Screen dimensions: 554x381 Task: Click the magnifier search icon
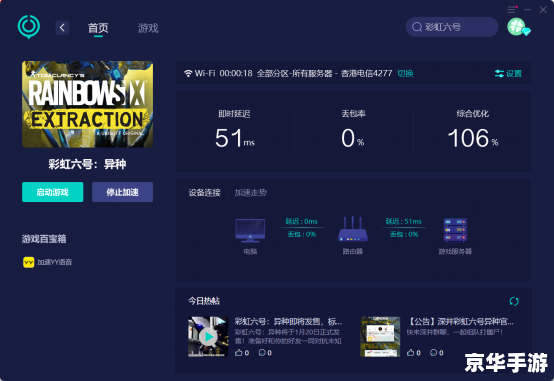point(417,27)
